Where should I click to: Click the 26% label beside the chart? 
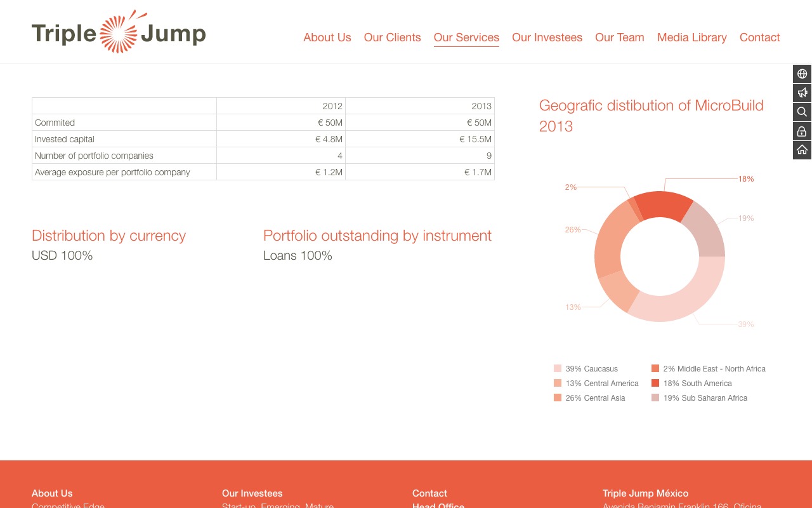click(x=573, y=230)
